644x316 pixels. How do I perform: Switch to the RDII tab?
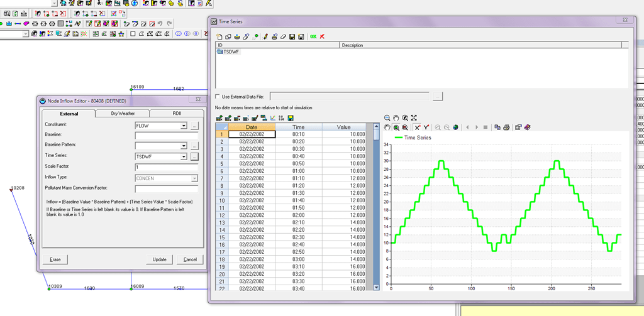pos(177,113)
